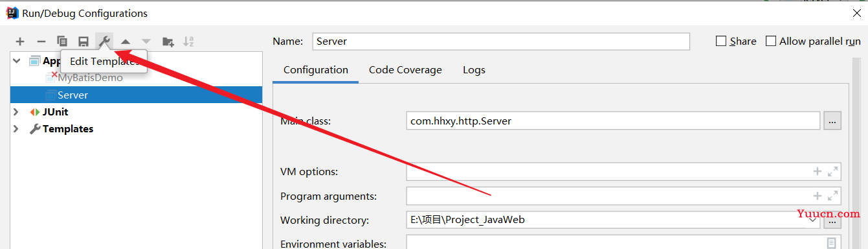Viewport: 868px width, 249px height.
Task: Move configuration up with arrow icon
Action: click(126, 41)
